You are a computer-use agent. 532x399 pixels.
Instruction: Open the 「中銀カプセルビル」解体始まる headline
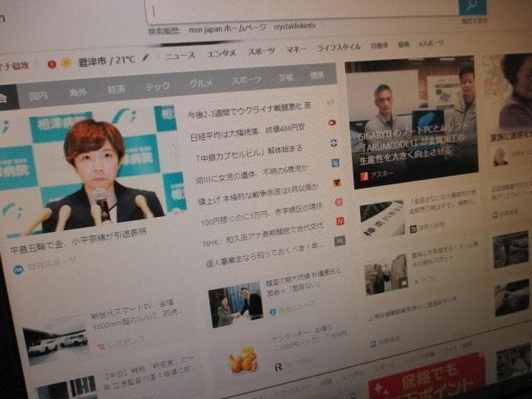pos(249,150)
